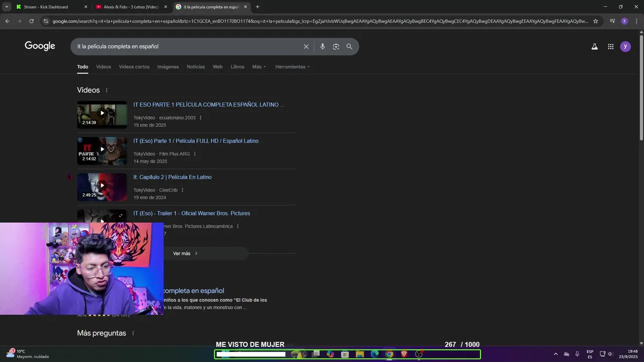Clear the search box with the X icon
Viewport: 644px width, 362px height.
[x=306, y=46]
